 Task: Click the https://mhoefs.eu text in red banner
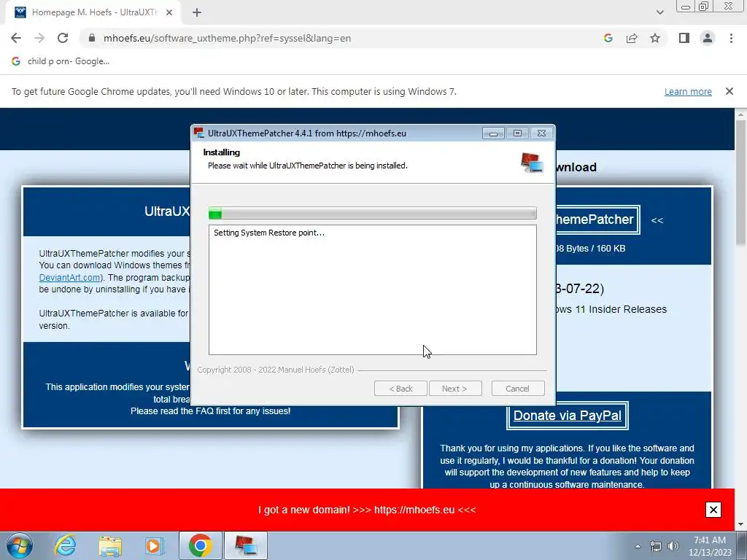[x=414, y=510]
